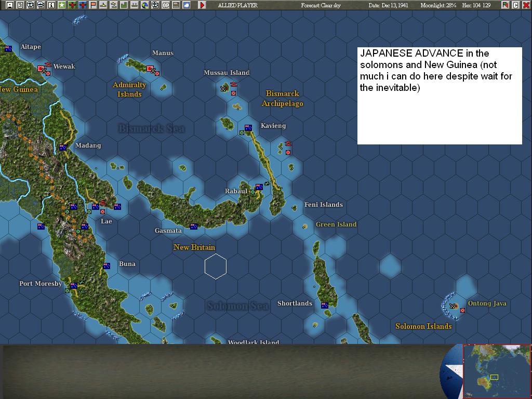532x399 pixels.
Task: Click the weather cloud toolbar icon
Action: click(187, 5)
